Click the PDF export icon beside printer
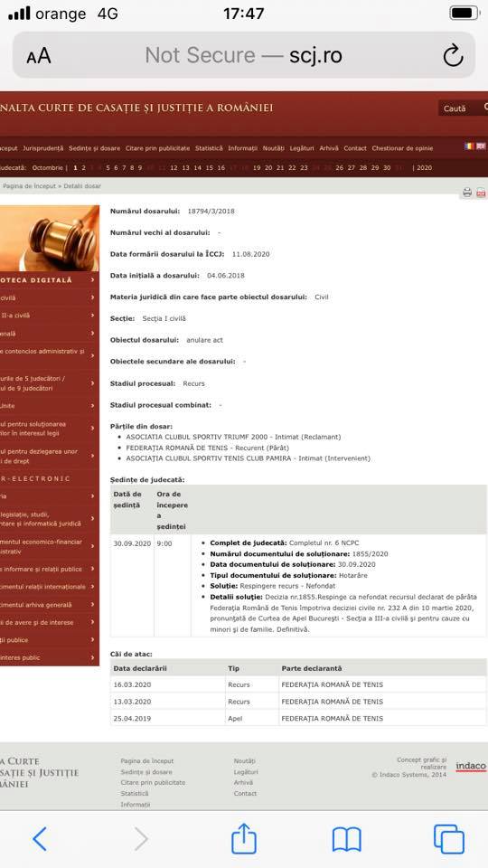488x868 pixels. [481, 193]
